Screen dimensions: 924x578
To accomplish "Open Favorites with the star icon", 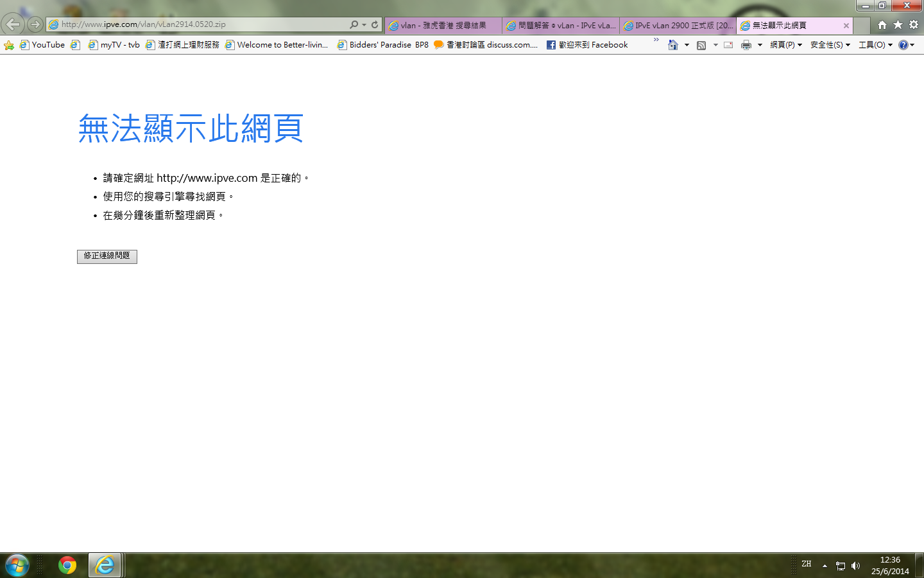I will (x=898, y=24).
